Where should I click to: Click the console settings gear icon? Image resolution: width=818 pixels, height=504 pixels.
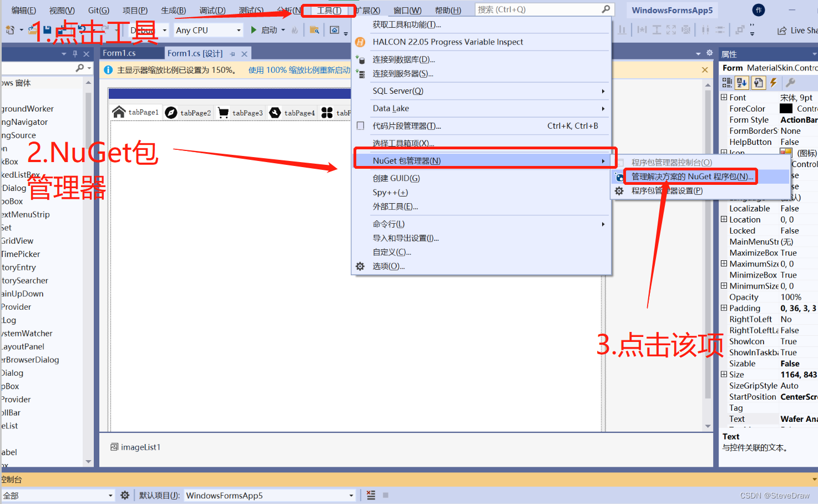tap(125, 495)
